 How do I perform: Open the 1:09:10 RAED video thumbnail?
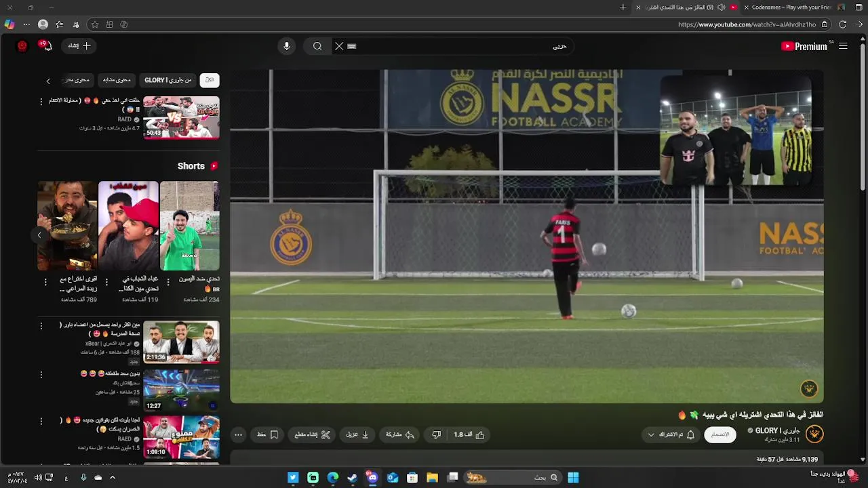click(x=181, y=437)
